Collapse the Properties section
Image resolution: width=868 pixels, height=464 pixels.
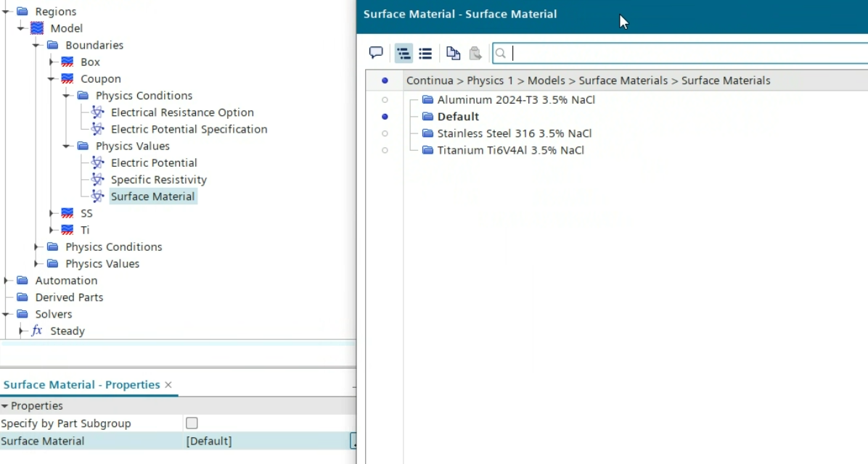(4, 406)
